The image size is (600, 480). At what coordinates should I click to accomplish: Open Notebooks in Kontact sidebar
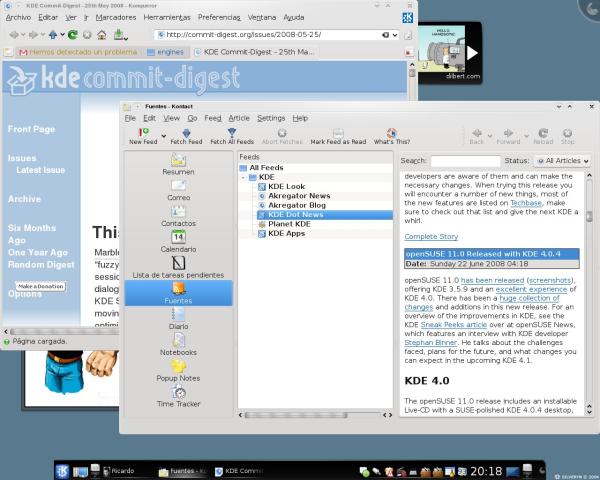178,344
